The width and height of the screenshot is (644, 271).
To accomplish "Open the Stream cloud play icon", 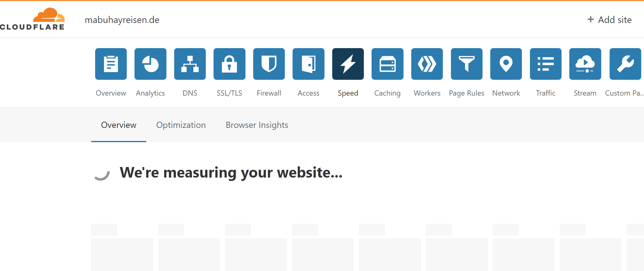I will pos(585,64).
